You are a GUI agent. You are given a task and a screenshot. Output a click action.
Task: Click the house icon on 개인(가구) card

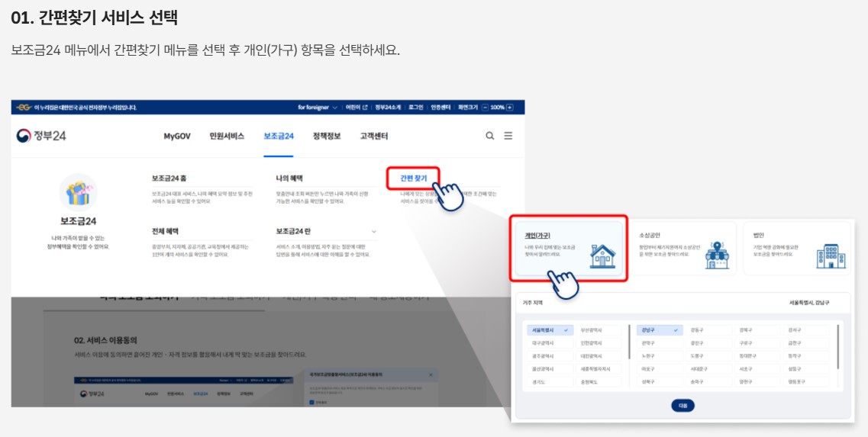pyautogui.click(x=602, y=256)
